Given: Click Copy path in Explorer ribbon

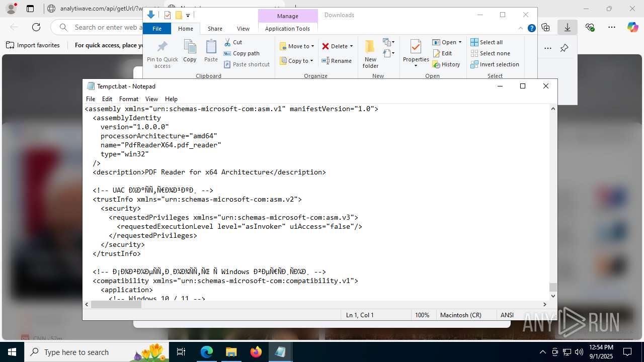Looking at the screenshot, I should click(242, 53).
